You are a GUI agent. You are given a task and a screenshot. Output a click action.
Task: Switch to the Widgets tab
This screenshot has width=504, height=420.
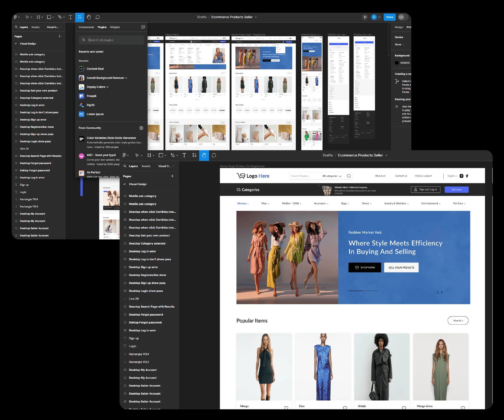tap(115, 27)
